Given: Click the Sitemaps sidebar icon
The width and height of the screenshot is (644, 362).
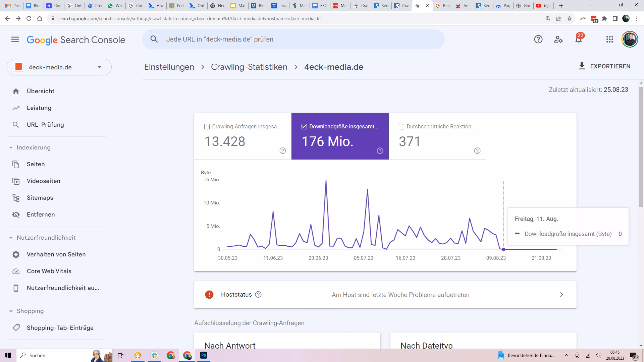Looking at the screenshot, I should click(16, 198).
